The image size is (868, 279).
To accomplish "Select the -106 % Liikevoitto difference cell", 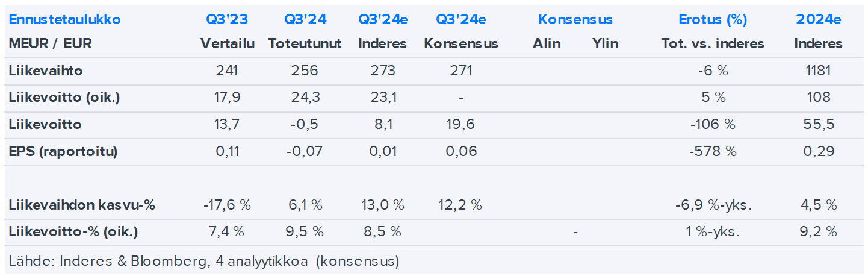I will point(713,125).
